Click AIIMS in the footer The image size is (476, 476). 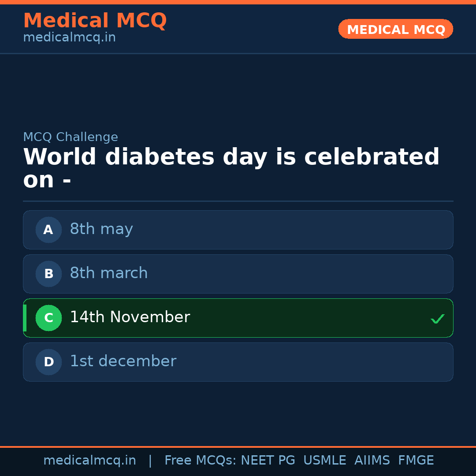[x=372, y=461]
